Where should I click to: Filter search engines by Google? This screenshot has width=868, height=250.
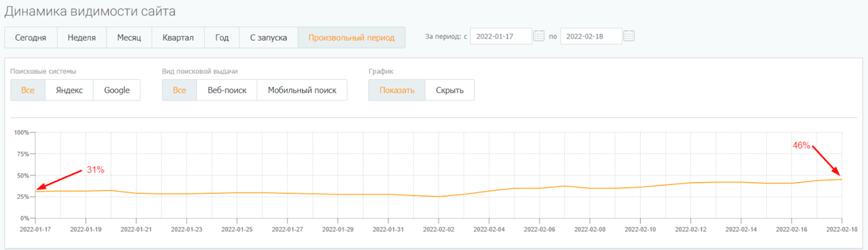tap(117, 90)
